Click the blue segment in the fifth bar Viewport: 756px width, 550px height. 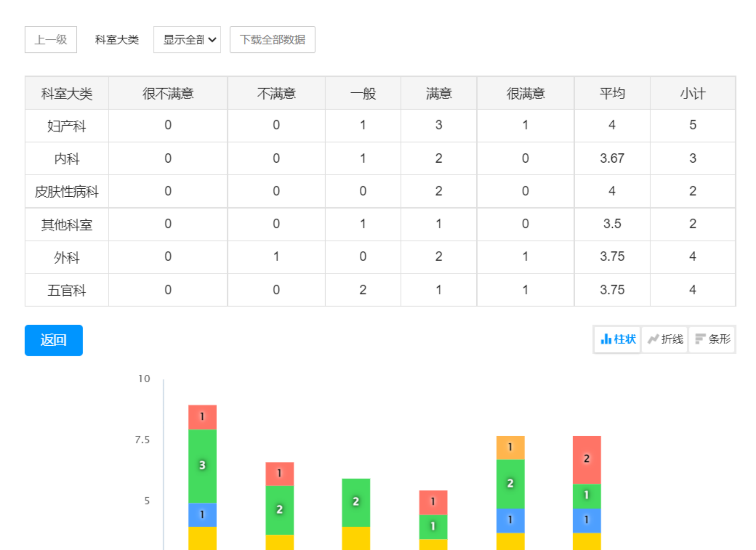[510, 521]
